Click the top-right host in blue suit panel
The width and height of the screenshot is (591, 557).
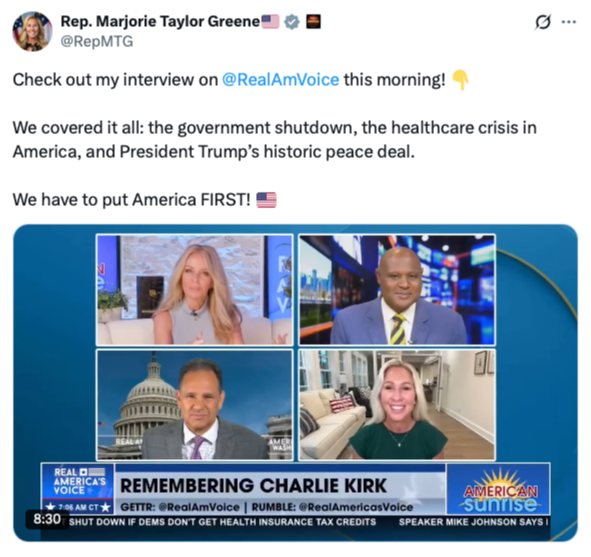click(397, 289)
